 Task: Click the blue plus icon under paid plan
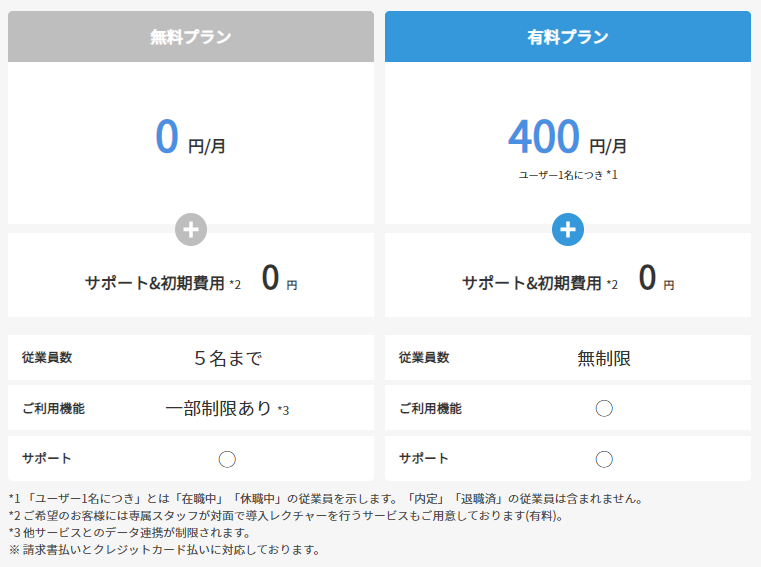(x=568, y=229)
